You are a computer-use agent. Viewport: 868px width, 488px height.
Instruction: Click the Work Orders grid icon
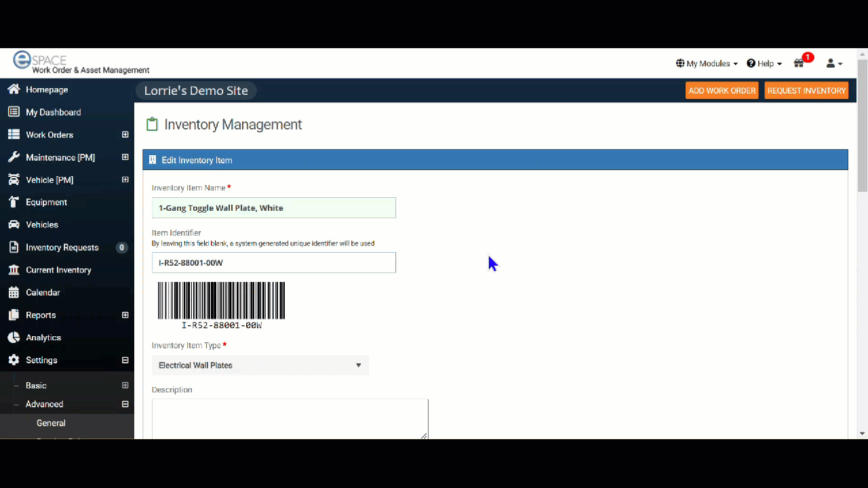click(x=14, y=135)
